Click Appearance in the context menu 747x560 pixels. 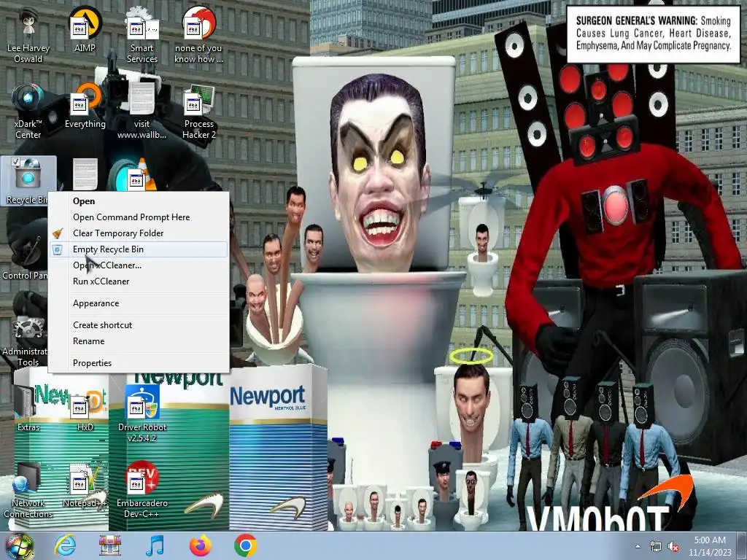tap(139, 303)
